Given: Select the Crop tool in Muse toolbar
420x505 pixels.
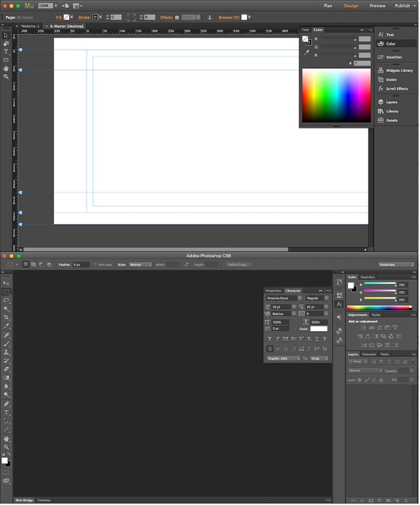Looking at the screenshot, I should coord(6,43).
